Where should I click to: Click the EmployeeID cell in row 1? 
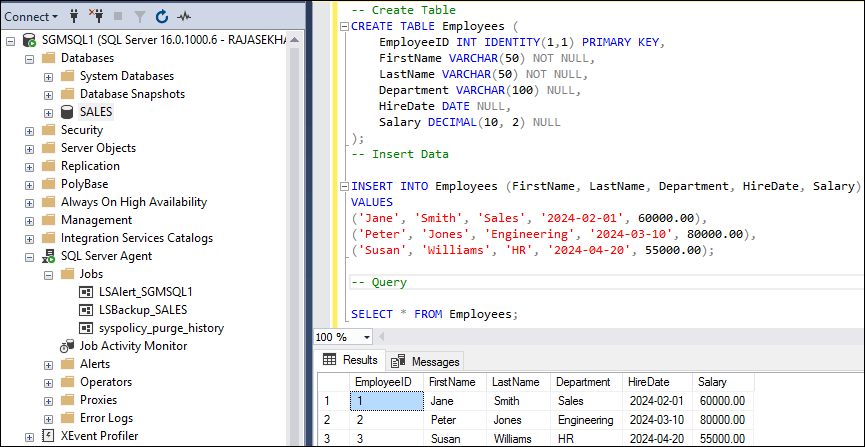[x=386, y=400]
